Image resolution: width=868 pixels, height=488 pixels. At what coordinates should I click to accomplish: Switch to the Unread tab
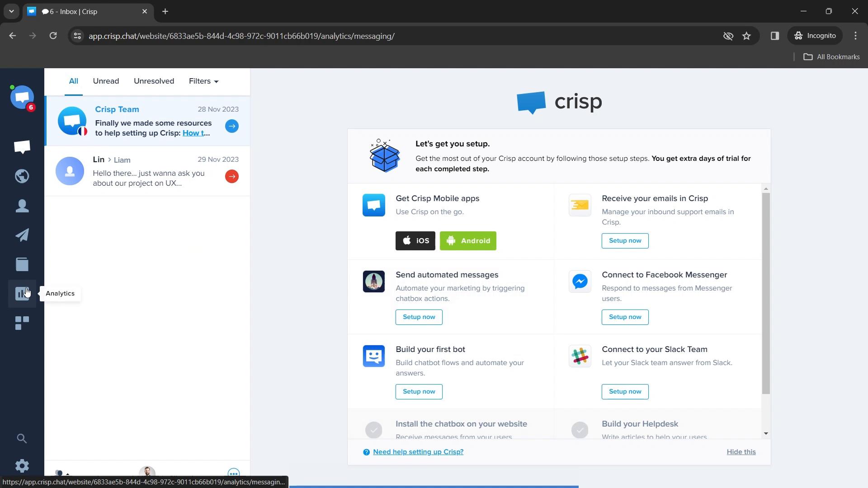click(x=105, y=80)
